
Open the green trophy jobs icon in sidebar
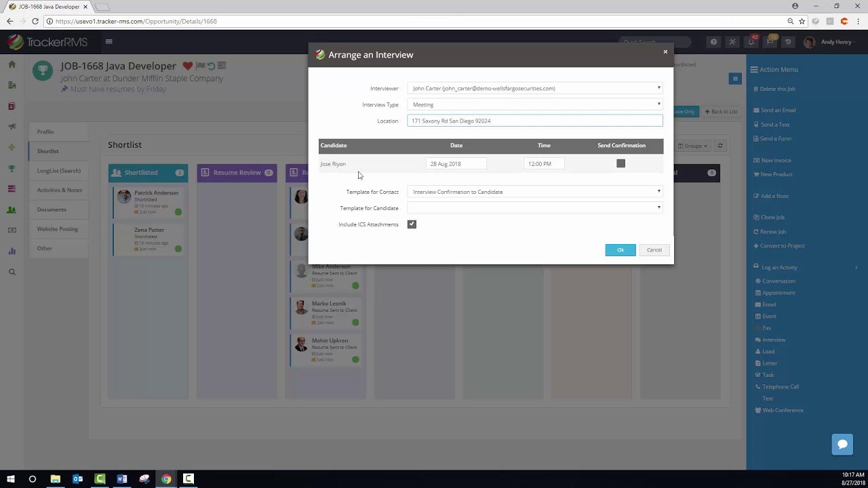point(12,168)
